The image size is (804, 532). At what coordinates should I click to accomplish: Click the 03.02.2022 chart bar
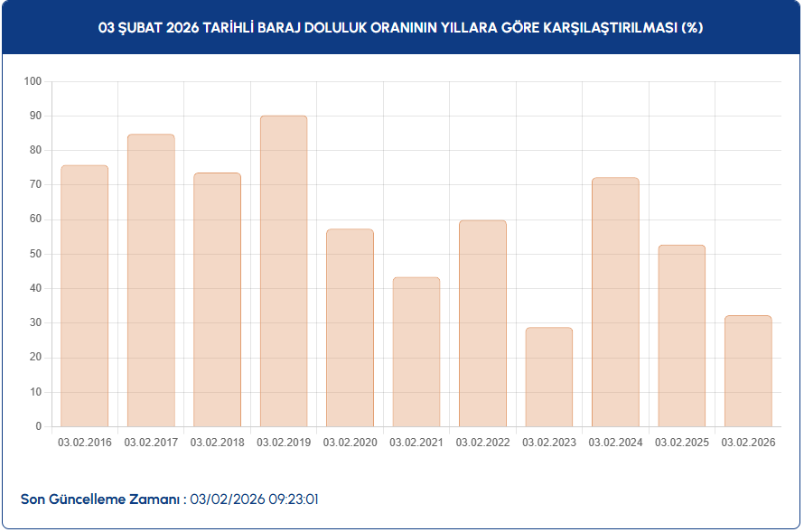(482, 323)
